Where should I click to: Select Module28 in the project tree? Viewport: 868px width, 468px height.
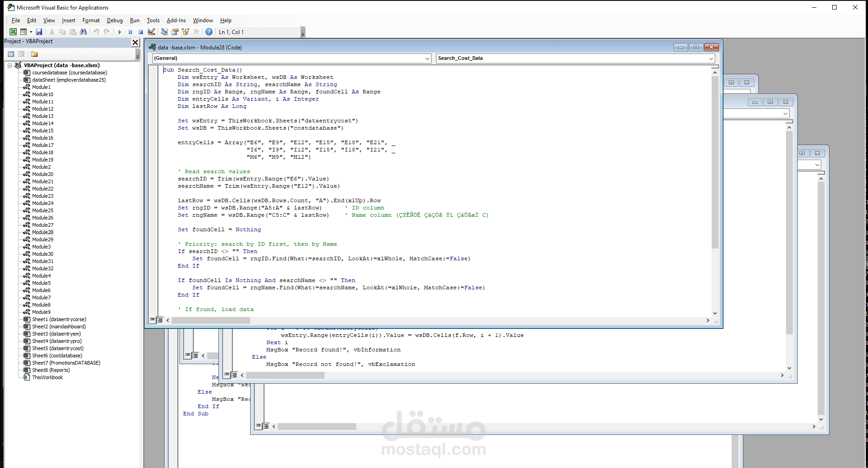[43, 232]
